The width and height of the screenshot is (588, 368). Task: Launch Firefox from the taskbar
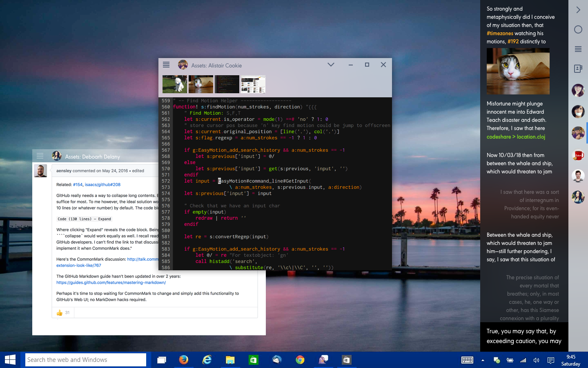click(x=184, y=360)
